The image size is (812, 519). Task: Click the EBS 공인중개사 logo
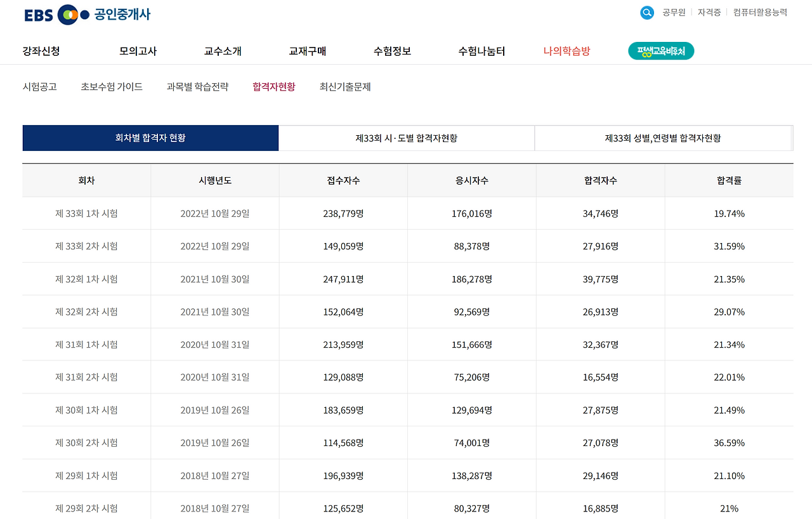pos(88,14)
